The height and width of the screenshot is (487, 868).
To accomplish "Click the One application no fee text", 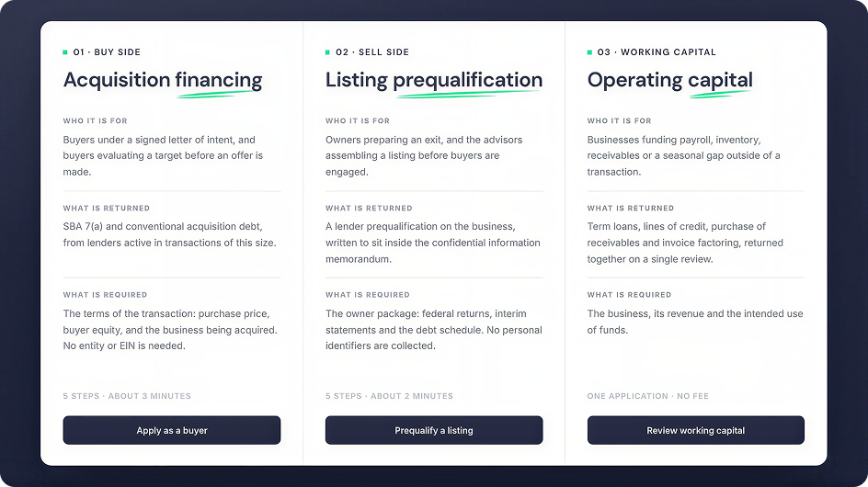I will (x=647, y=396).
